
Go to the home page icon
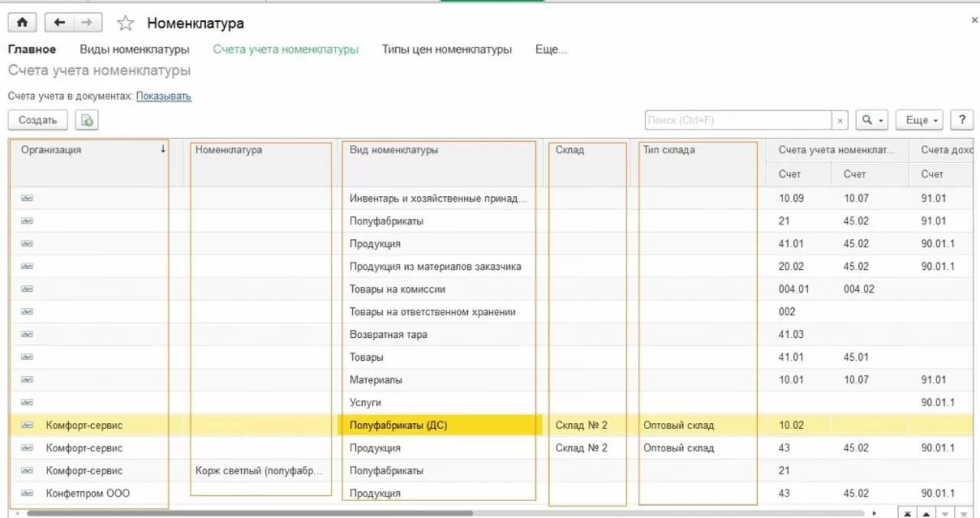22,23
